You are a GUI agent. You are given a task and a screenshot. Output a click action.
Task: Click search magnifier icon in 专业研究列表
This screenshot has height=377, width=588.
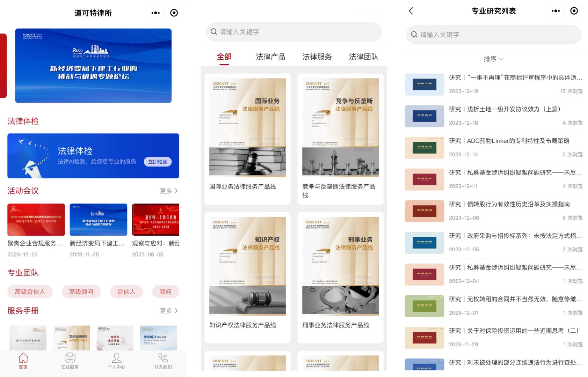point(414,35)
